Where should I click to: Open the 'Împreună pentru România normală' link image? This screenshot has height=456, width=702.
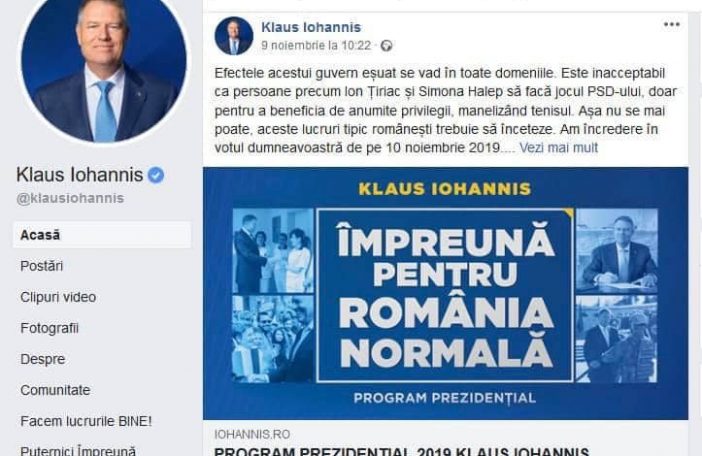[x=445, y=294]
